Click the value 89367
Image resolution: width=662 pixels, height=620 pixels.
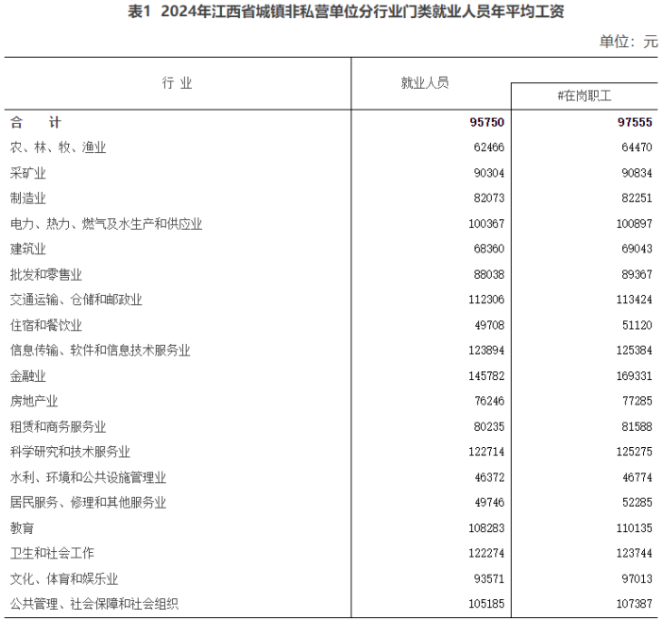click(637, 274)
